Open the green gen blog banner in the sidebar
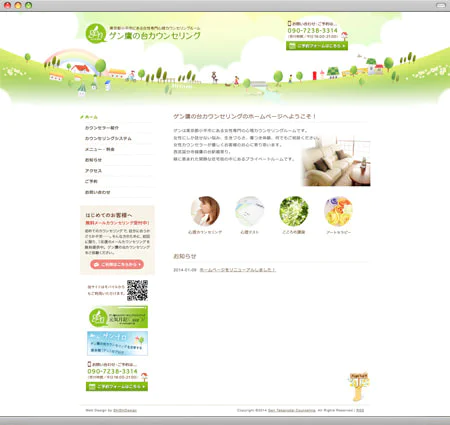Viewport: 450px width, 425px height. tap(118, 317)
